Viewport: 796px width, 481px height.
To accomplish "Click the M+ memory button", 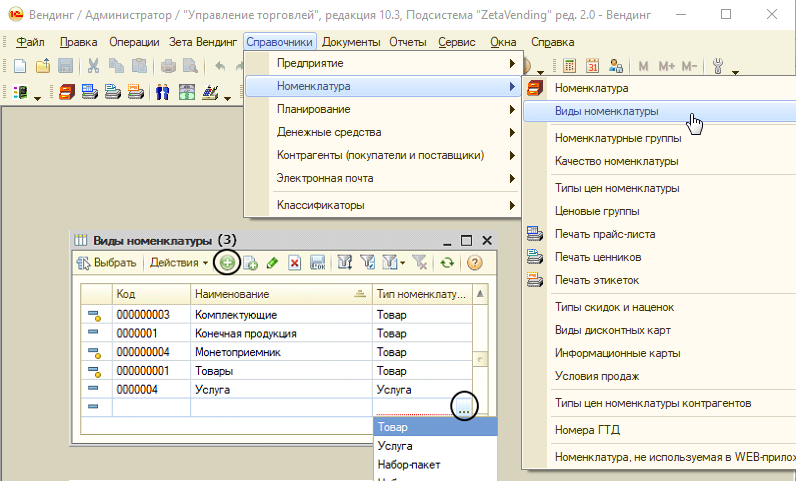I will [666, 66].
